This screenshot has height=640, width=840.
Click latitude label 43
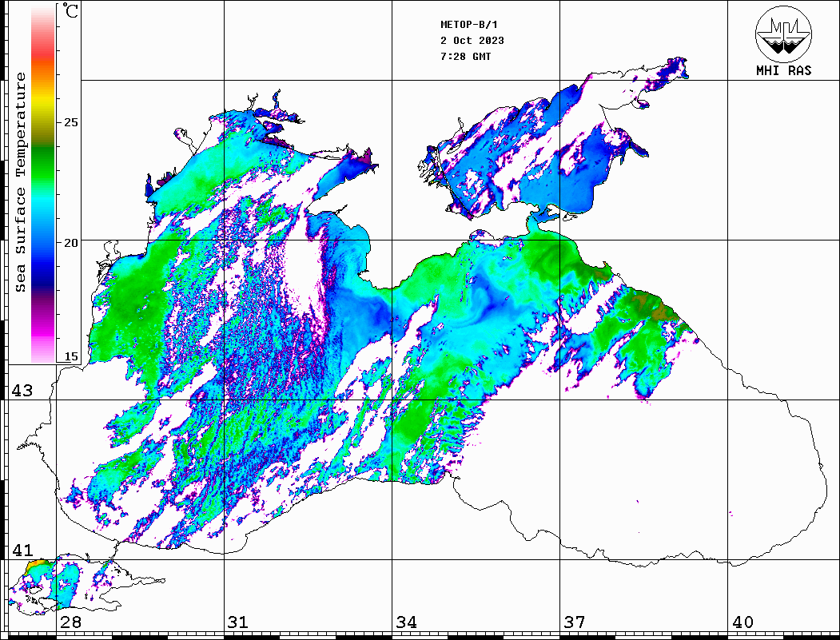[22, 391]
